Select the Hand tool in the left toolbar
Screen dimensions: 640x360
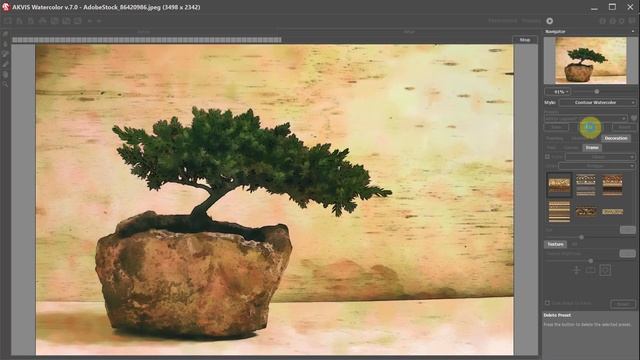click(5, 74)
